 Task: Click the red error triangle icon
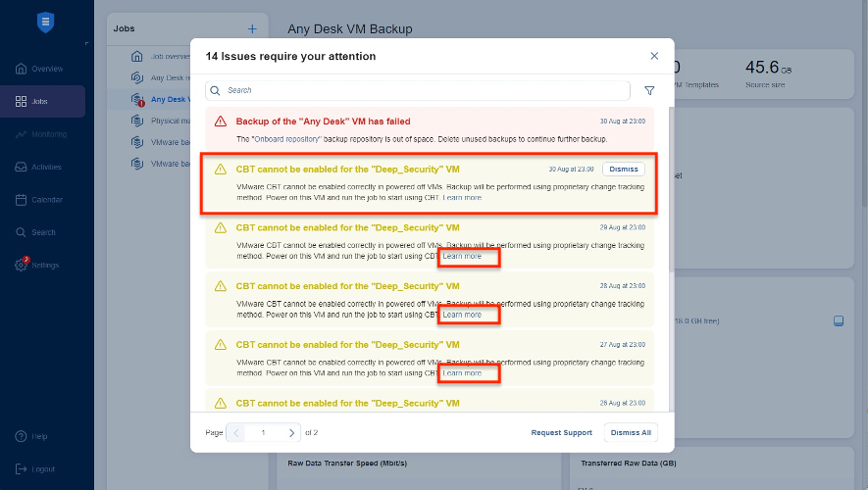pos(221,122)
